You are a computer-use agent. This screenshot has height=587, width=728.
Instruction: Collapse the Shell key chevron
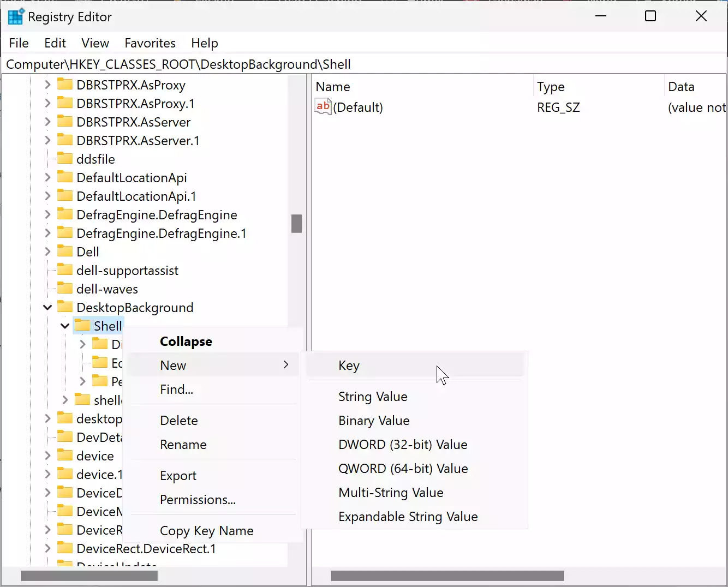click(x=65, y=326)
